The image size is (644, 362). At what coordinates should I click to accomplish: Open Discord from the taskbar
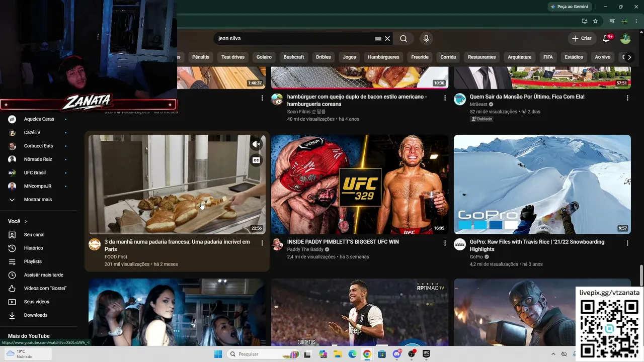397,354
